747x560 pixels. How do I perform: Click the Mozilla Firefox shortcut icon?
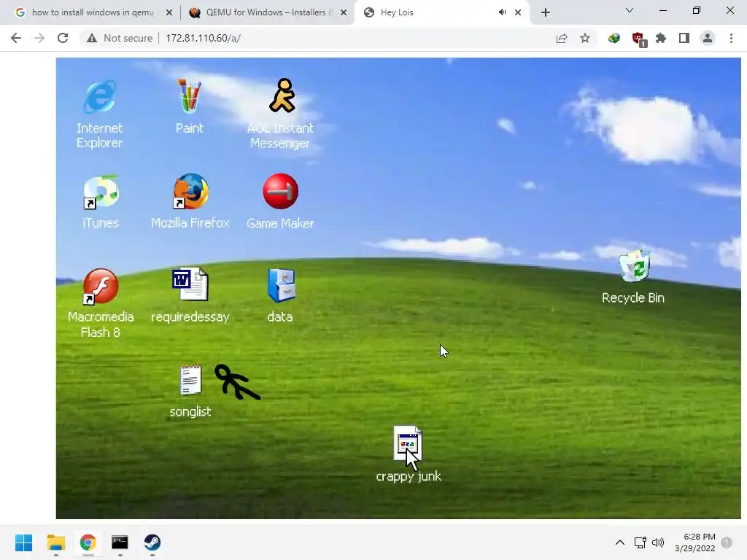pos(190,192)
